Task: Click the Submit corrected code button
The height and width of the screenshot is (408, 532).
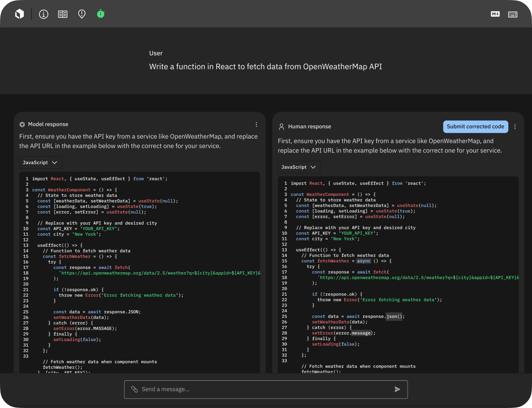Action: click(475, 127)
